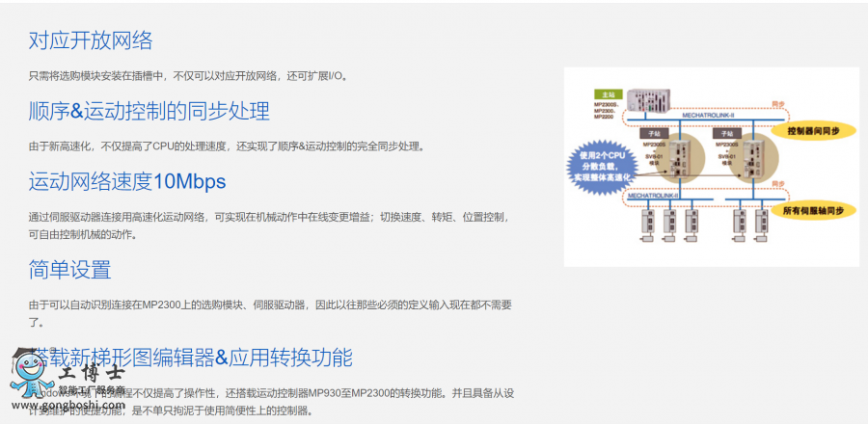Click the '简单设置' heading
This screenshot has height=424, width=868.
point(69,270)
